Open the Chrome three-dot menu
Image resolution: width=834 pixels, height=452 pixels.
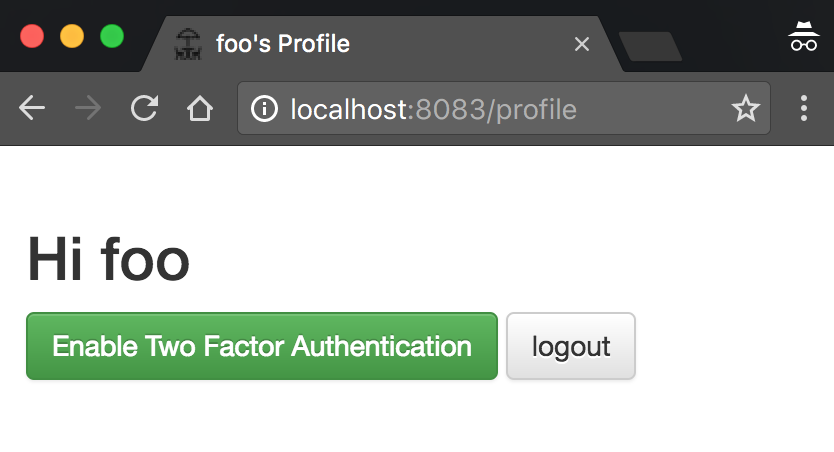804,109
